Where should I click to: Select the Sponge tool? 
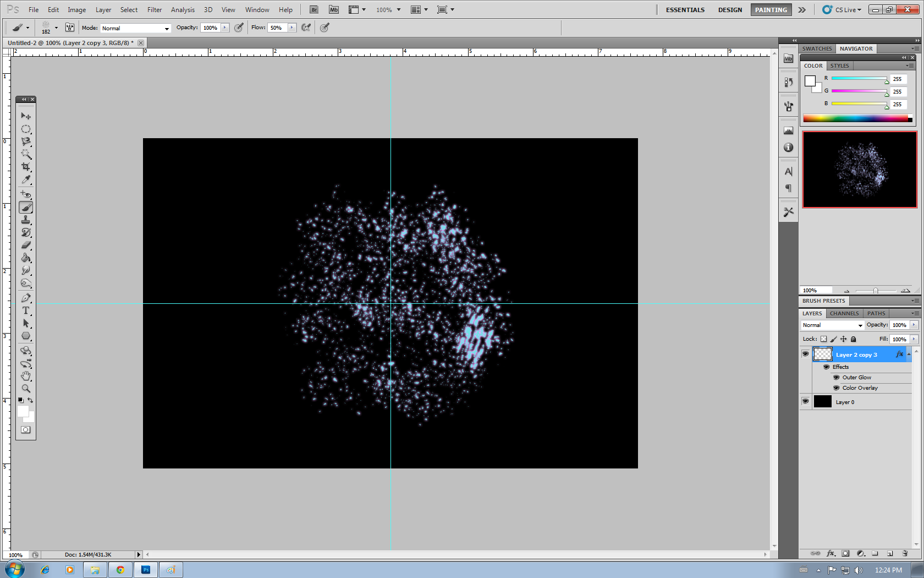pyautogui.click(x=26, y=283)
